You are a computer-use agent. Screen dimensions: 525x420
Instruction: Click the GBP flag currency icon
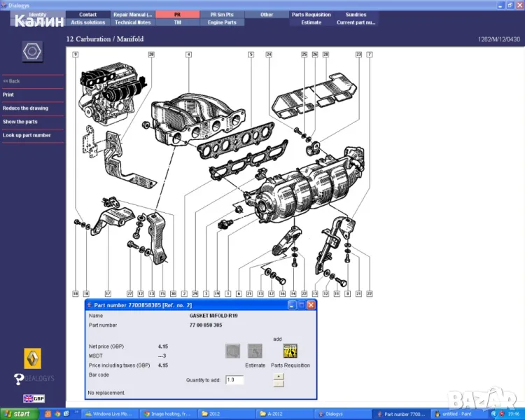(x=32, y=399)
